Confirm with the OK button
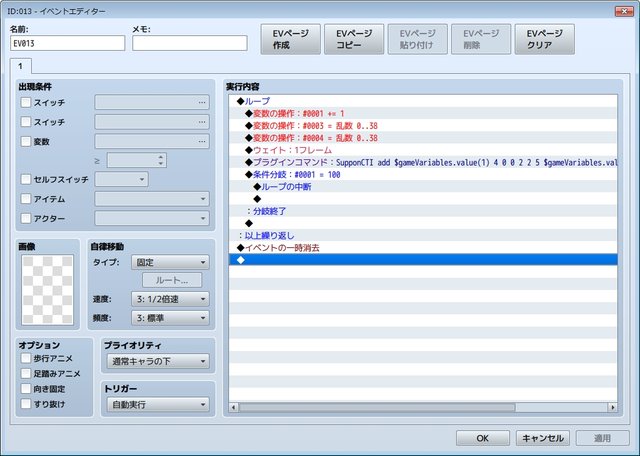The height and width of the screenshot is (456, 640). coord(482,438)
